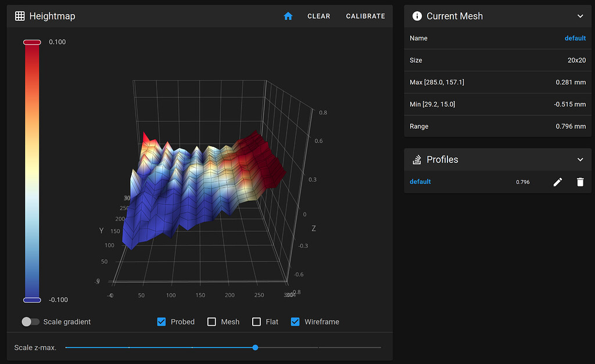Click the blue home icon to reset view
This screenshot has height=364, width=595.
coord(288,16)
